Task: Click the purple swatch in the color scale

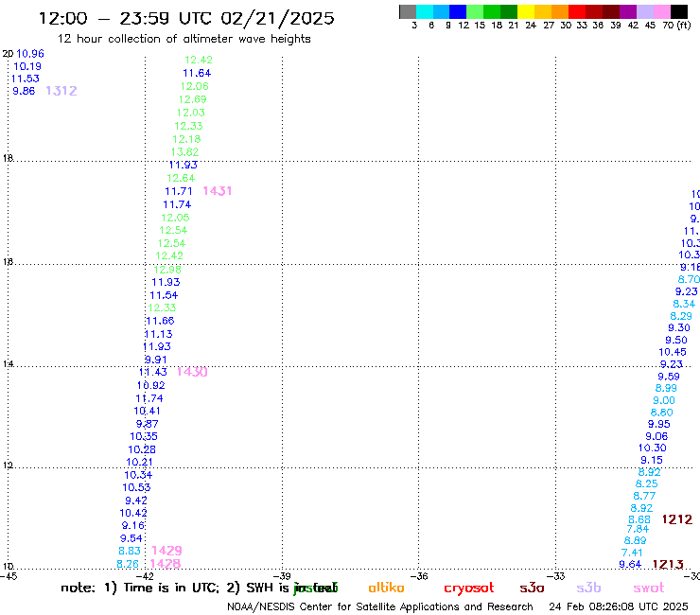Action: point(628,11)
